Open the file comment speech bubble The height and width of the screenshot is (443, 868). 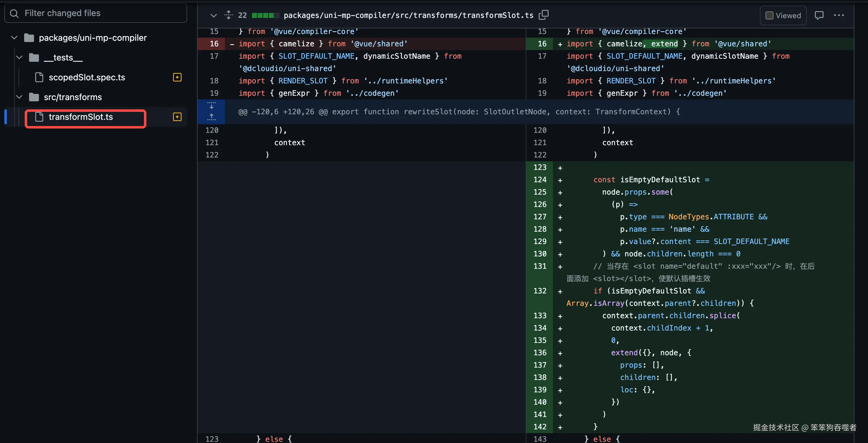pyautogui.click(x=819, y=15)
